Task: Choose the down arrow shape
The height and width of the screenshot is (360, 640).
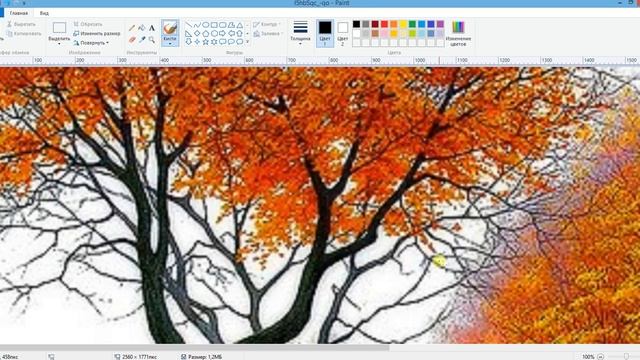Action: pos(189,42)
